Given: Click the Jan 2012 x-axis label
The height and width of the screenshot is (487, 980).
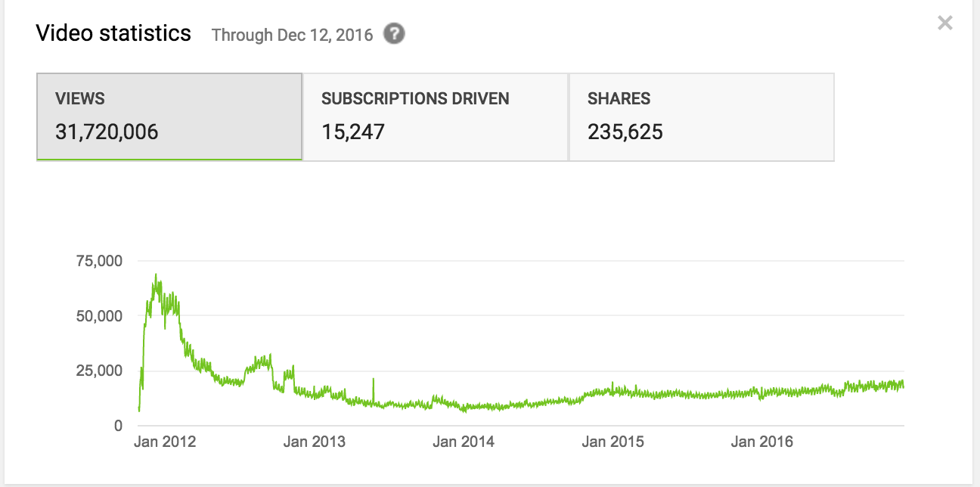Looking at the screenshot, I should [x=165, y=442].
